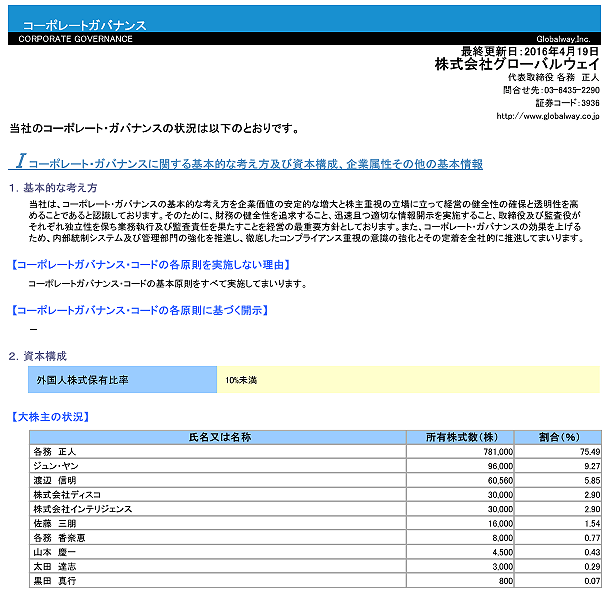The image size is (608, 597).
Task: Click the share count 781,000
Action: 498,452
